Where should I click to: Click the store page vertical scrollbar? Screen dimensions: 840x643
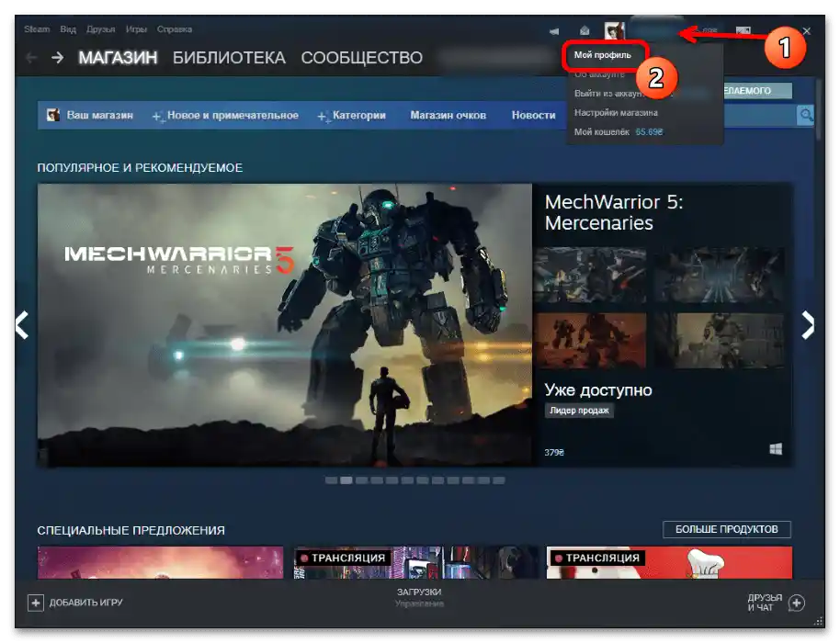(x=818, y=109)
